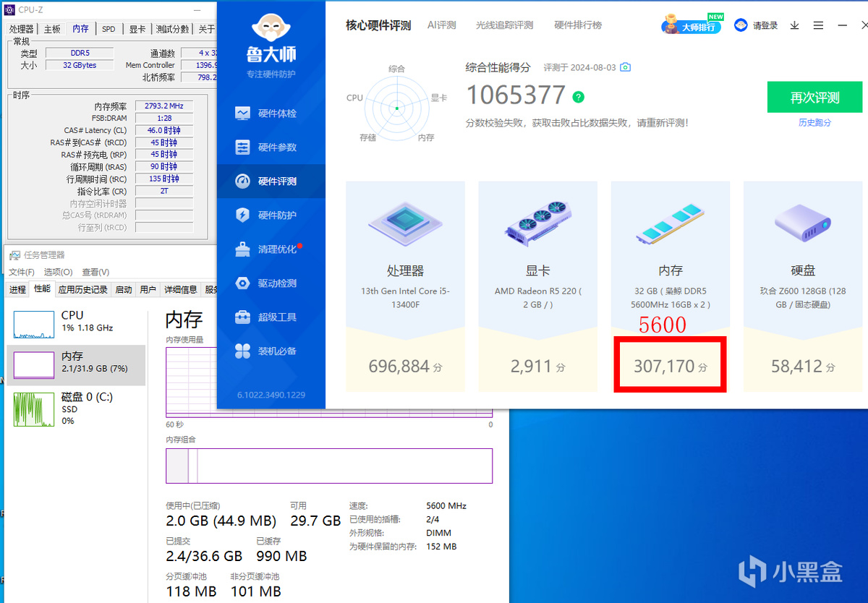Viewport: 868px width, 603px height.
Task: Switch to Task Manager 性能 tab
Action: [42, 289]
